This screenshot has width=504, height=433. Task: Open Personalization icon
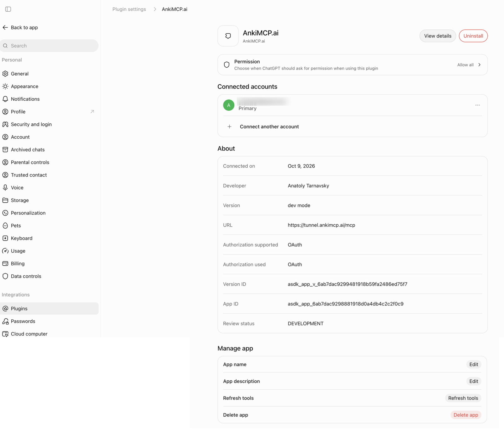[x=5, y=213]
